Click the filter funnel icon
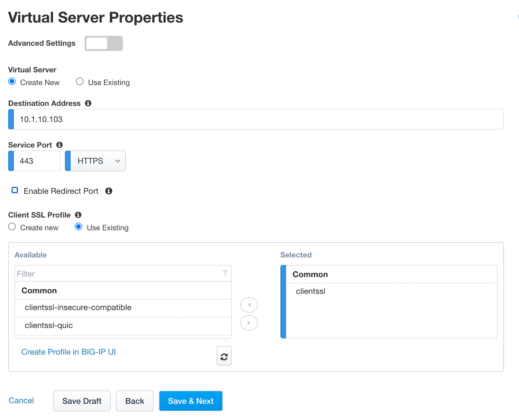Image resolution: width=519 pixels, height=420 pixels. tap(225, 273)
